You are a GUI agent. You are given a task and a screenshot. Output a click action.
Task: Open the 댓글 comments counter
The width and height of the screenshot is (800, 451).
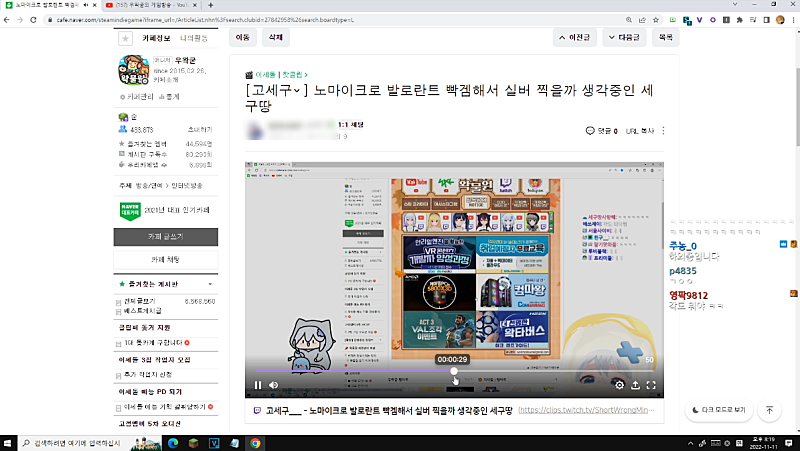pos(601,131)
